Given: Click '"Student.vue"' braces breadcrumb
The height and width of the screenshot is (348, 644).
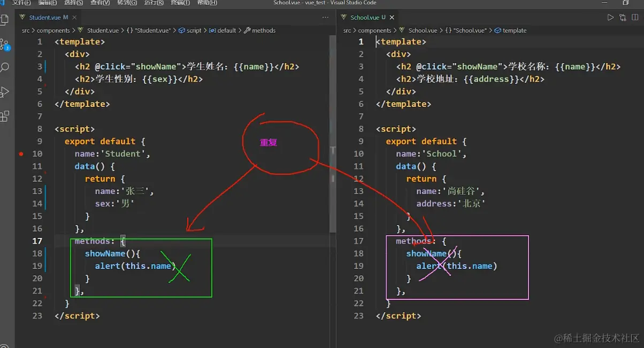Looking at the screenshot, I should tap(149, 30).
